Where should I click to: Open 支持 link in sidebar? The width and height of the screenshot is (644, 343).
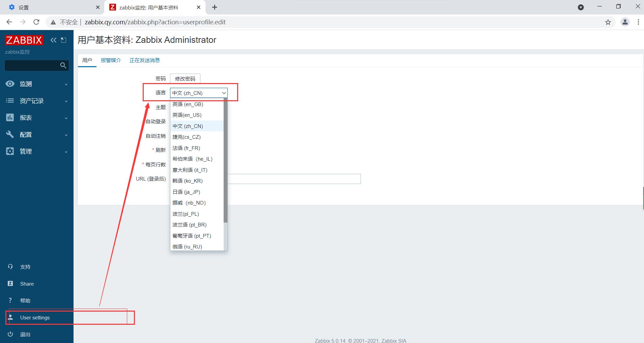[x=25, y=267]
